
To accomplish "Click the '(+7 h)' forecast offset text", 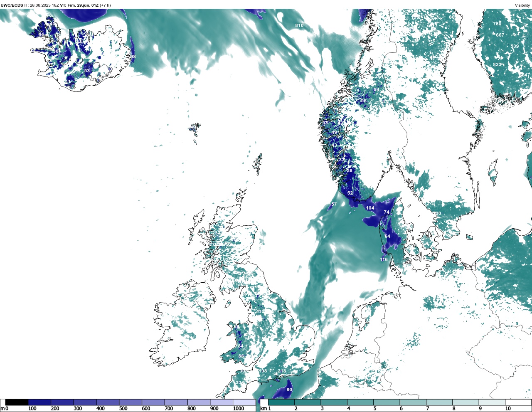I will tap(105, 5).
